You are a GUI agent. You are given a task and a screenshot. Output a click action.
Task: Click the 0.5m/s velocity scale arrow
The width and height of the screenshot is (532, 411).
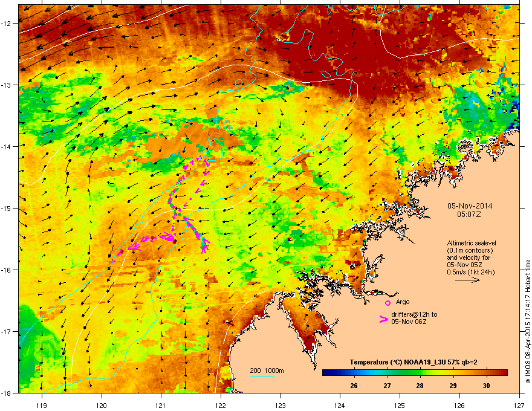point(467,280)
